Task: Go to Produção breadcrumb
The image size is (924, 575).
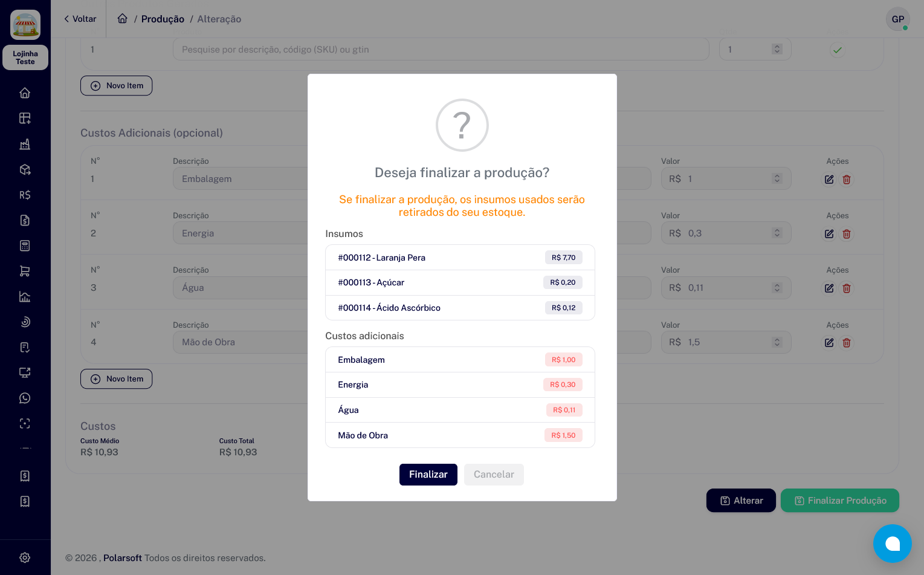Action: 163,19
